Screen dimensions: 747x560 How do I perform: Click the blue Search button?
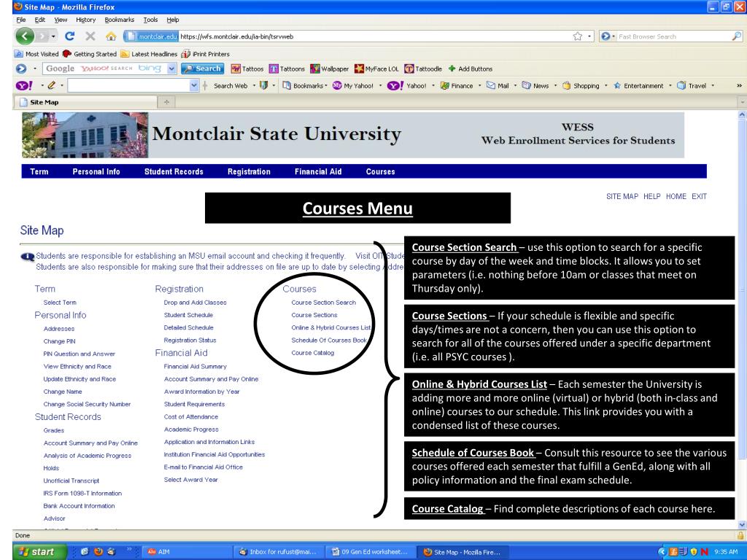203,69
